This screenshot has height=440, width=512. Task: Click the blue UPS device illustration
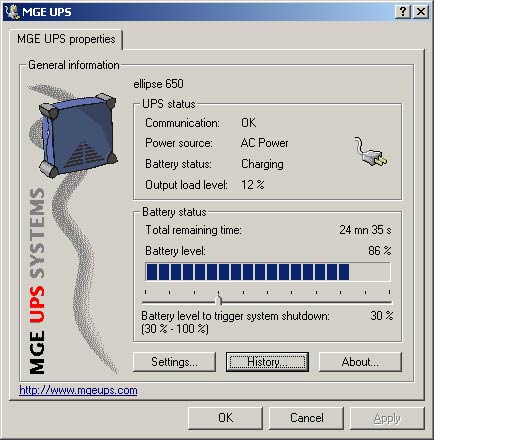[x=78, y=135]
